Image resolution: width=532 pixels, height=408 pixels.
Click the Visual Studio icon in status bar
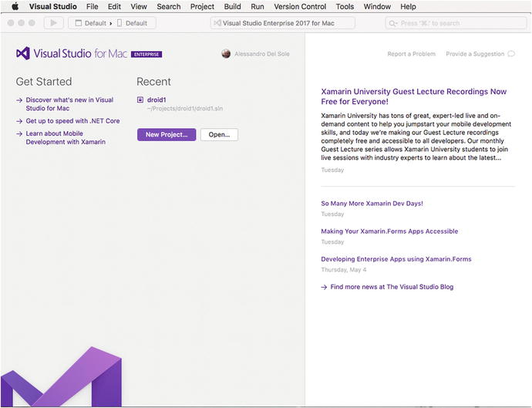[217, 22]
